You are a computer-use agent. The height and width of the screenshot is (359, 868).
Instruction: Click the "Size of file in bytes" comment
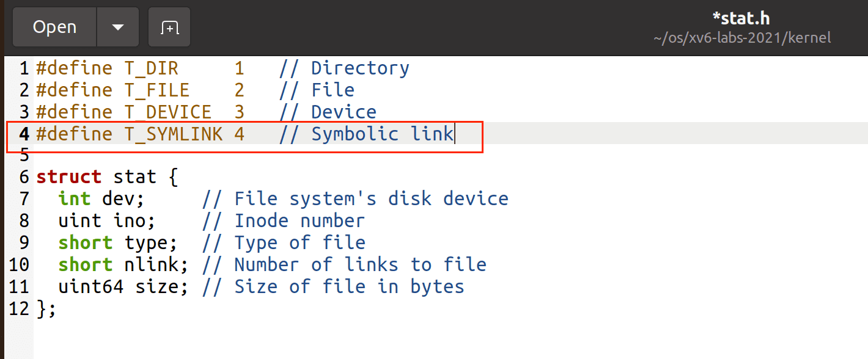point(349,287)
